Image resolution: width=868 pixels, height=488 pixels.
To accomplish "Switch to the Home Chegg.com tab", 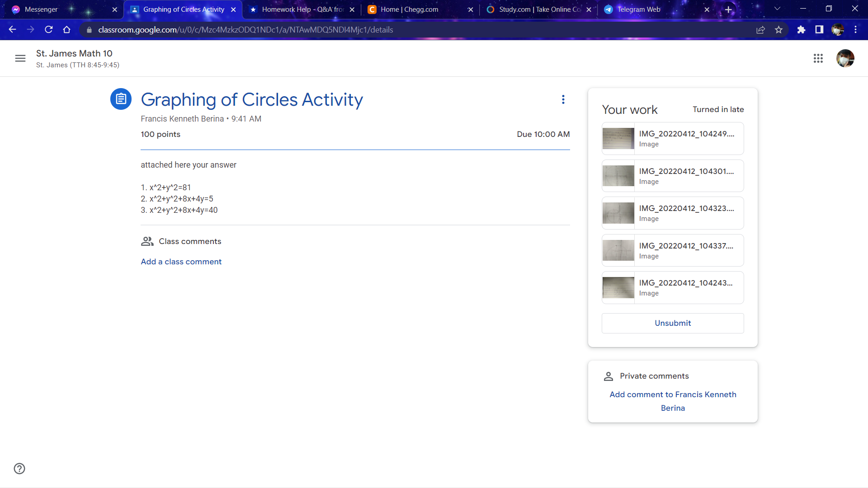I will 411,9.
